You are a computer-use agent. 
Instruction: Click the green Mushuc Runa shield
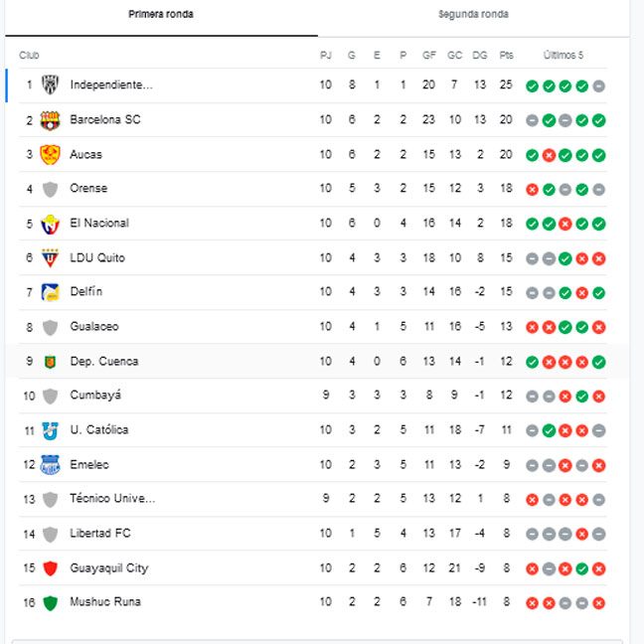[x=50, y=603]
